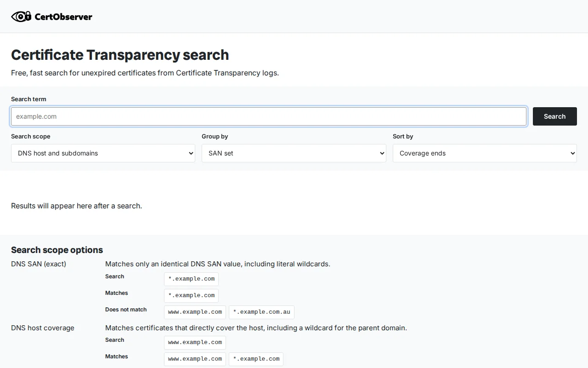Open the Sort by dropdown
Image resolution: width=588 pixels, height=368 pixels.
485,153
